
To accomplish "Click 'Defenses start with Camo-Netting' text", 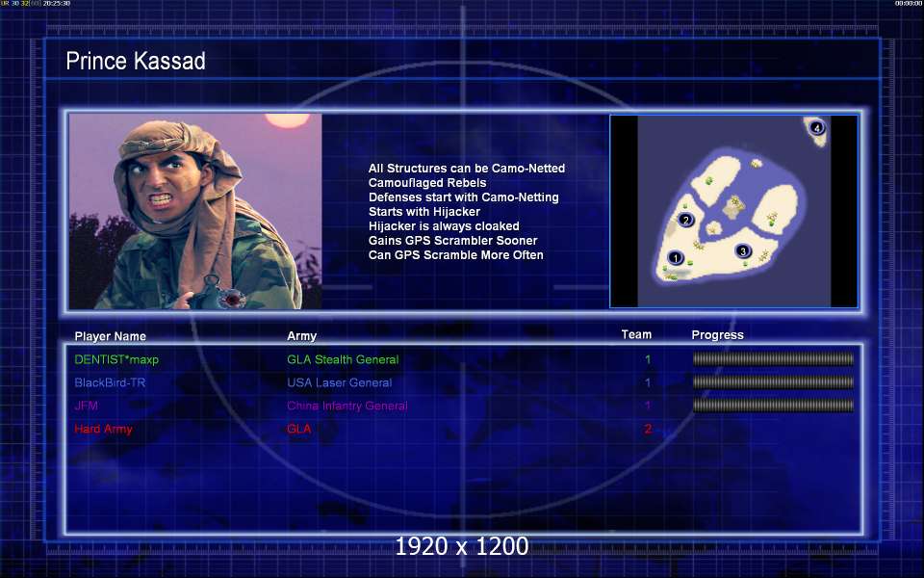I will (x=463, y=197).
